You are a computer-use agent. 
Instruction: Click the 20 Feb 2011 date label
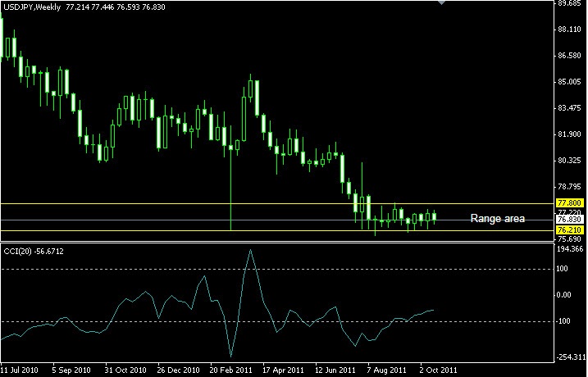(x=230, y=370)
